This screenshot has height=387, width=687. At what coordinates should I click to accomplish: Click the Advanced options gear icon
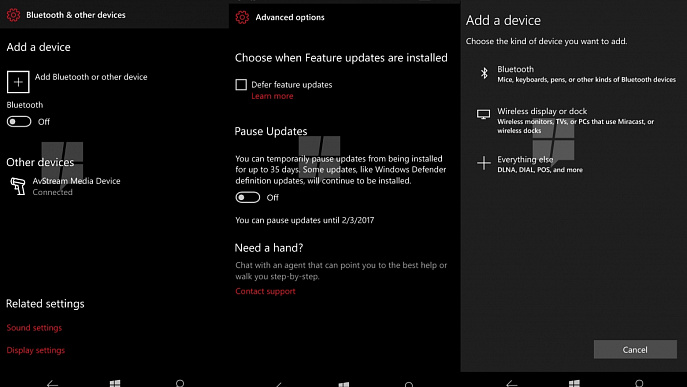[242, 17]
